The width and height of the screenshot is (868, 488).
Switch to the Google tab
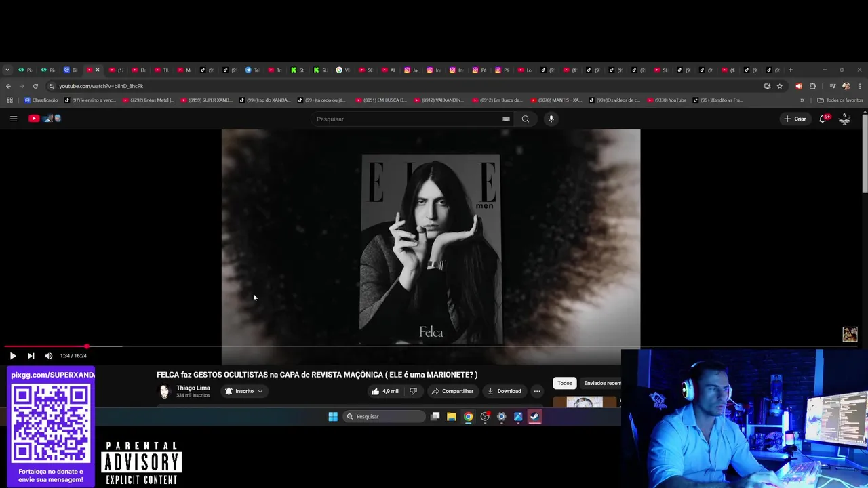point(343,70)
